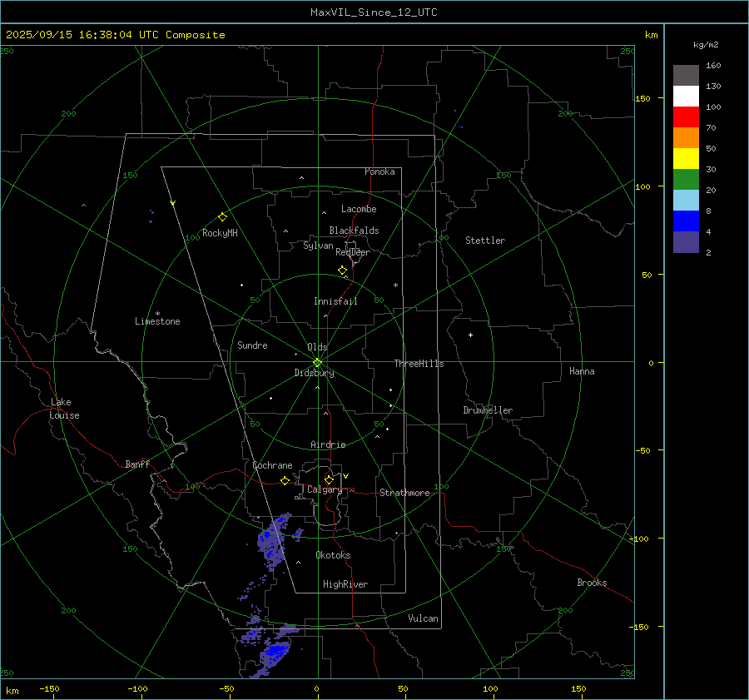The height and width of the screenshot is (700, 749).
Task: Click the Blackfalds label
Action: (x=354, y=231)
